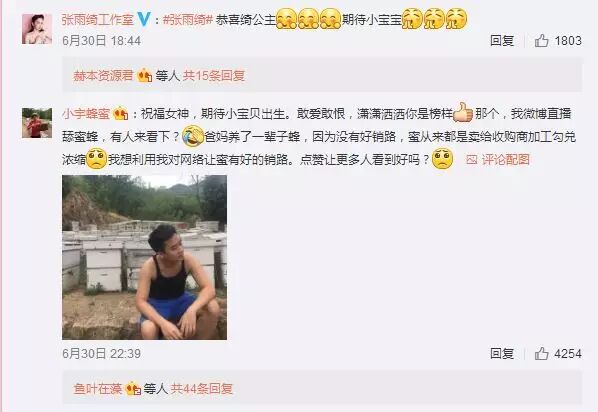Image resolution: width=598 pixels, height=412 pixels.
Task: Expand the 共44条回复 replies
Action: [x=202, y=389]
